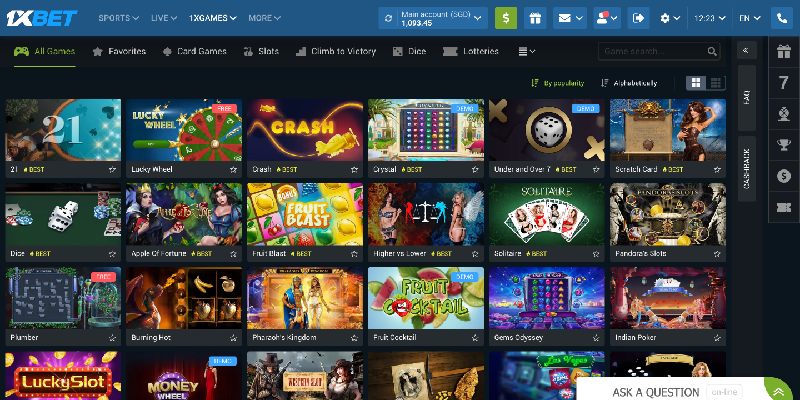The height and width of the screenshot is (400, 800).
Task: Open the EN language dropdown
Action: point(749,18)
